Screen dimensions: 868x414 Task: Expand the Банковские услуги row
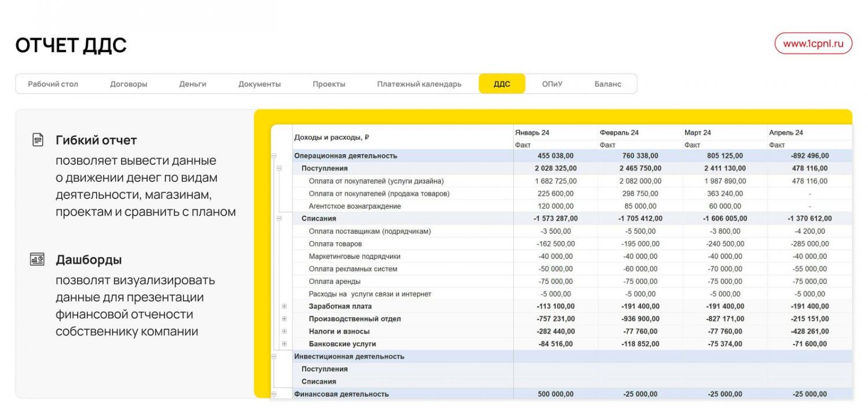coord(284,344)
